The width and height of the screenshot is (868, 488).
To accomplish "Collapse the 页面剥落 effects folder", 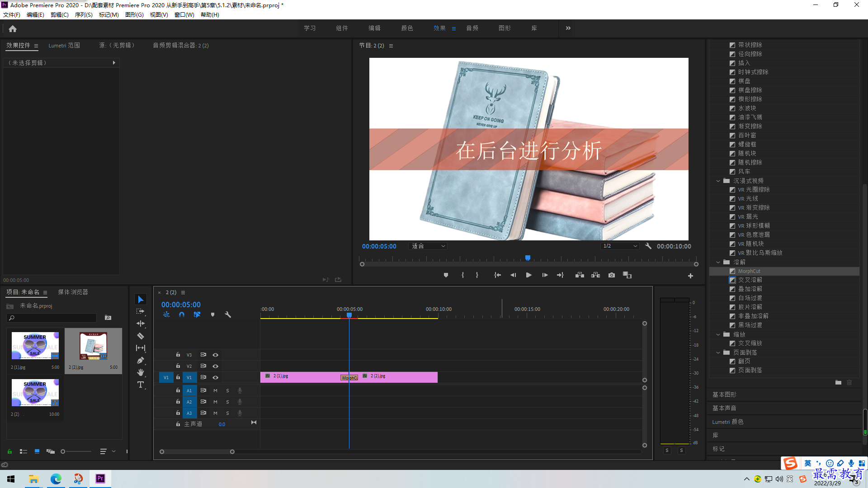I will [x=718, y=352].
